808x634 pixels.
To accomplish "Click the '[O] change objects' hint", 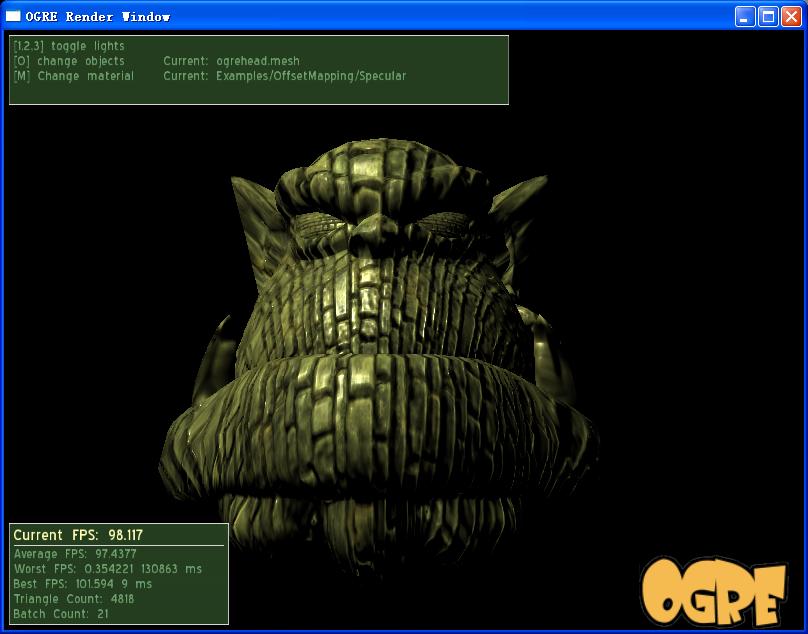I will tap(69, 61).
